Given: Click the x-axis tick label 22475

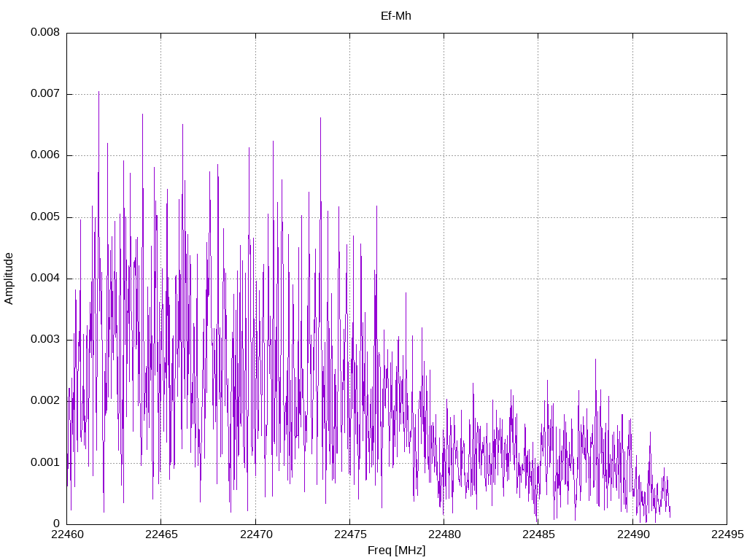Looking at the screenshot, I should pos(349,534).
